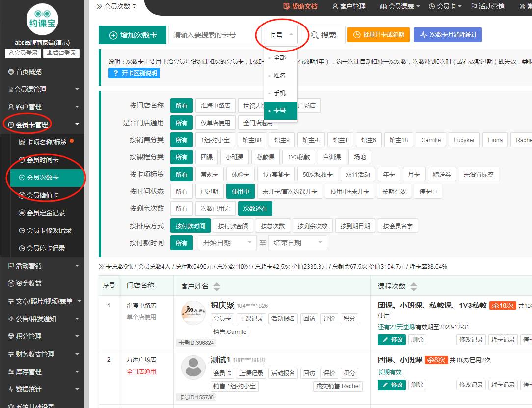Filter stores by 淮海中路店
532x408 pixels.
pyautogui.click(x=215, y=105)
